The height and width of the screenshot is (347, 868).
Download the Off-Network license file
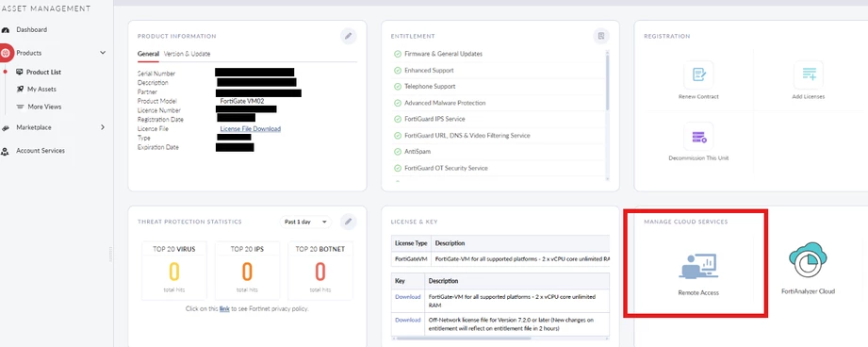(408, 320)
